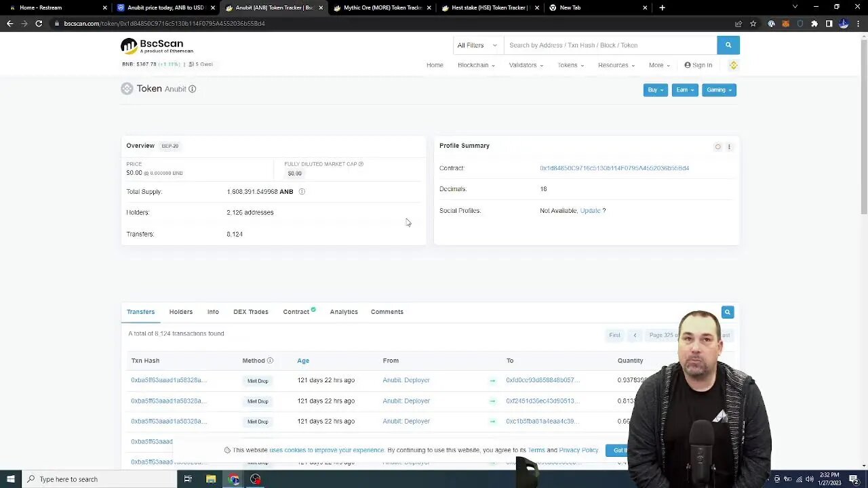Viewport: 868px width, 488px height.
Task: Open the DEX Trades tab
Action: pyautogui.click(x=251, y=312)
